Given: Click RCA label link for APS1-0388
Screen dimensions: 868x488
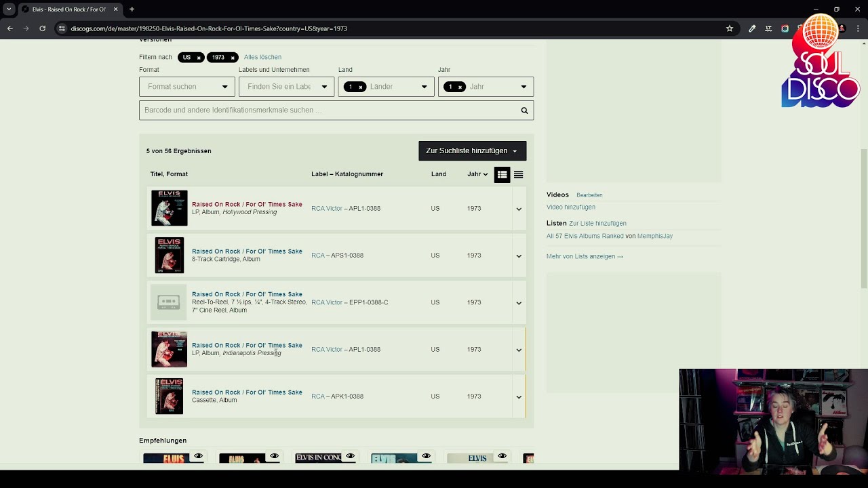Looking at the screenshot, I should (x=318, y=256).
